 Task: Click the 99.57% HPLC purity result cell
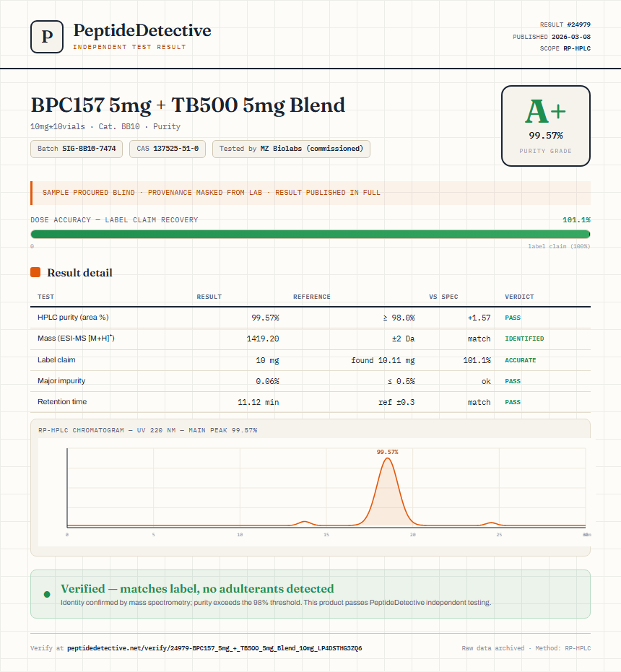click(265, 318)
